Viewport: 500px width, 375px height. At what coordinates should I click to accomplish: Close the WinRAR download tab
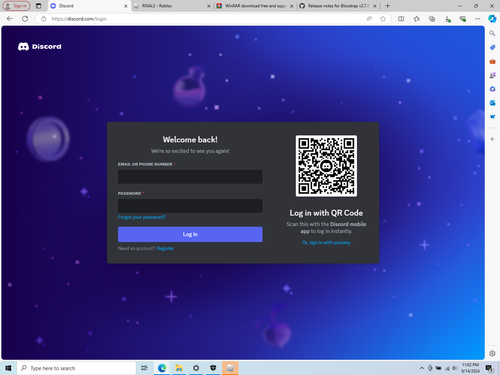coord(292,6)
